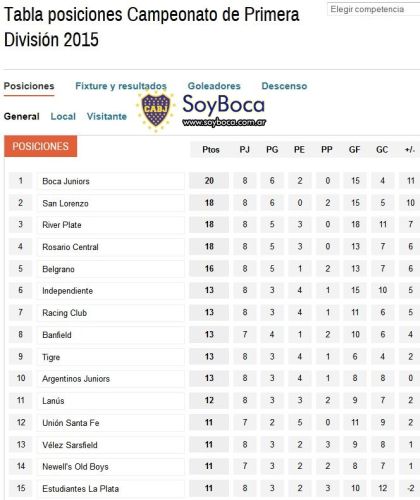Open Rosario Central in the table
The height and width of the screenshot is (500, 420).
click(70, 247)
